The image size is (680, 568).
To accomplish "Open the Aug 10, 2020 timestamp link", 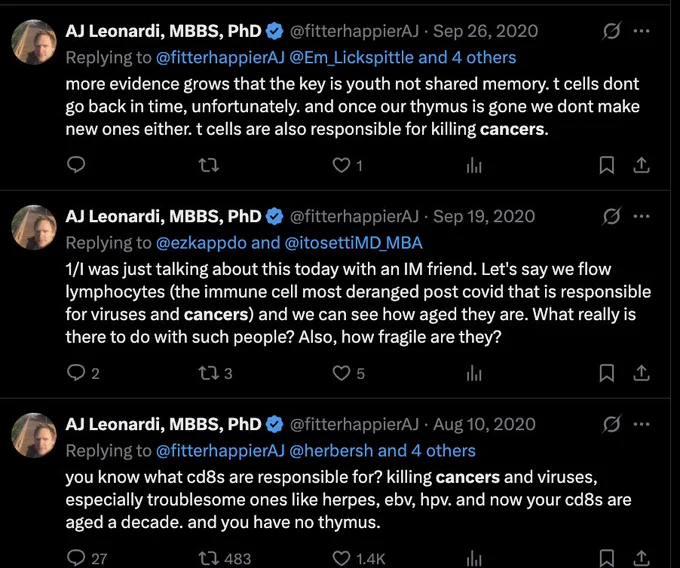I will [x=484, y=424].
